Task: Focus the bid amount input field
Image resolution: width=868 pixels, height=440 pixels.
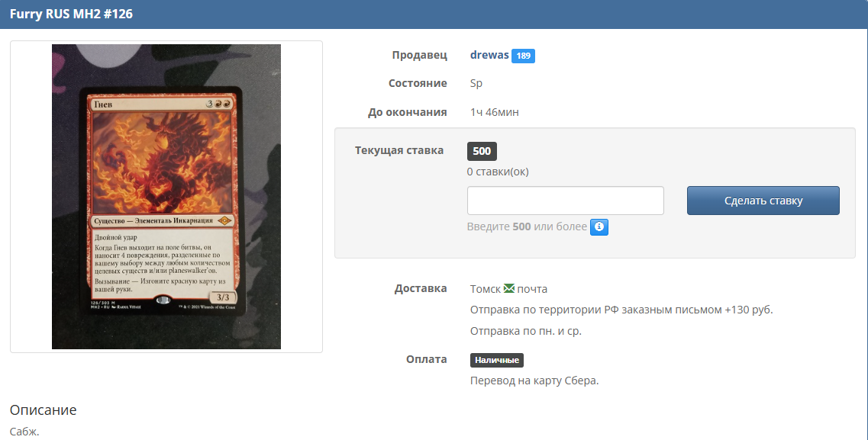Action: coord(565,201)
